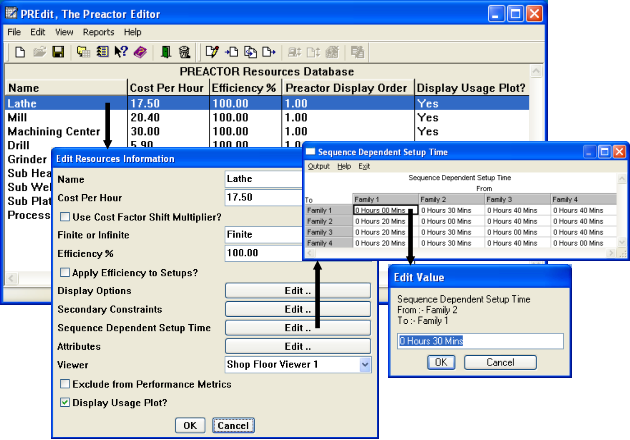630x440 pixels.
Task: Click the grayed calculator-like toolbar icon
Action: click(332, 52)
